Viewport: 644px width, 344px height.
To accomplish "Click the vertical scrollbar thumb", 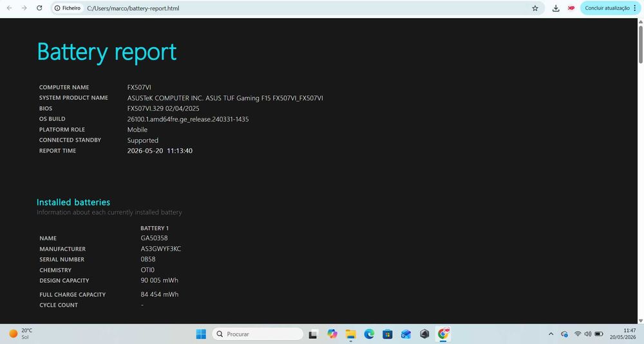I will pyautogui.click(x=640, y=44).
